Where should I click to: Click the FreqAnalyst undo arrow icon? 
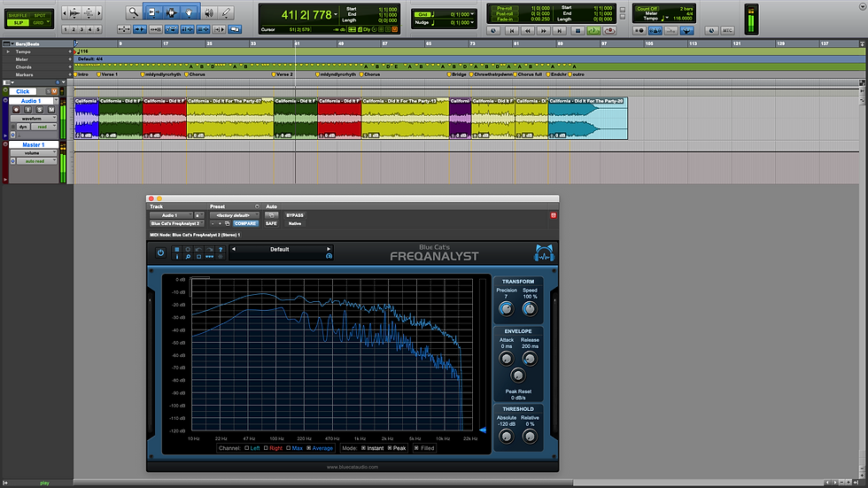coord(198,250)
